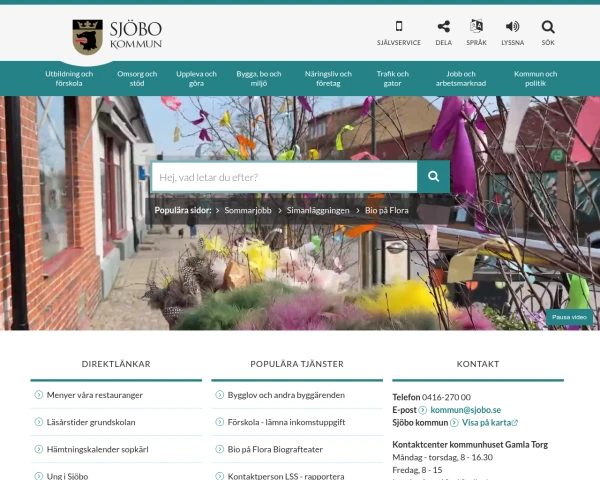Open the Språk language icon

pyautogui.click(x=476, y=27)
